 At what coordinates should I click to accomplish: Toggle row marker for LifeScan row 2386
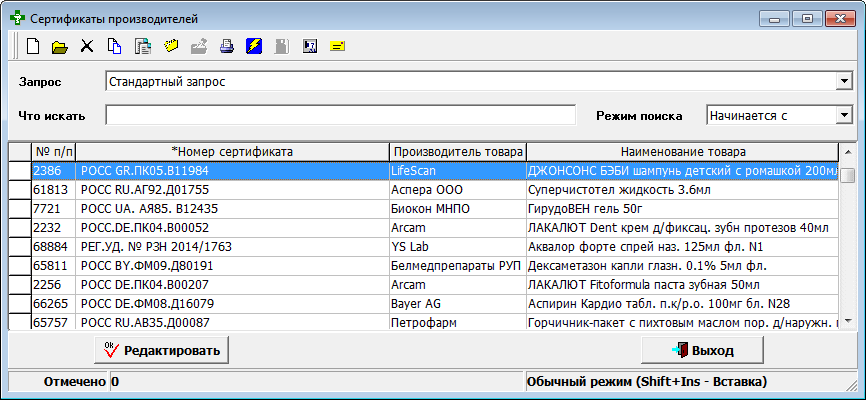click(19, 171)
